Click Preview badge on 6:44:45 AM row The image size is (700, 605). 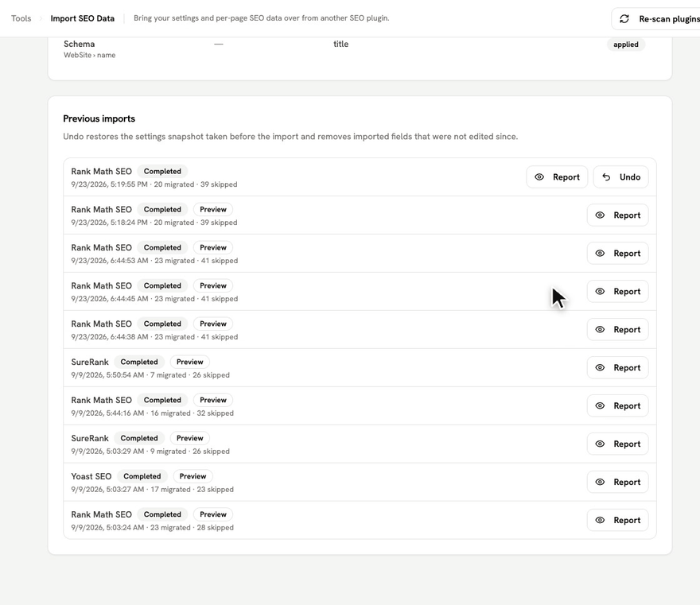tap(213, 286)
